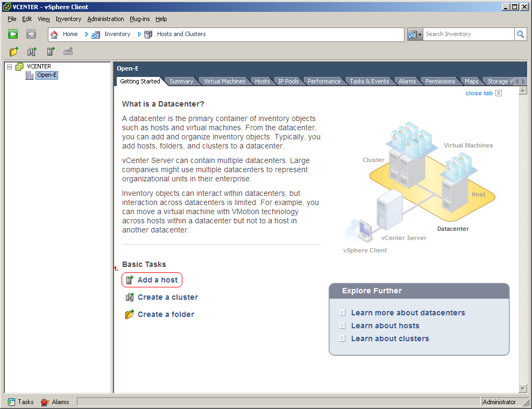Click document icon beside Learn more about datacenters
Image resolution: width=532 pixels, height=409 pixels.
(x=342, y=313)
